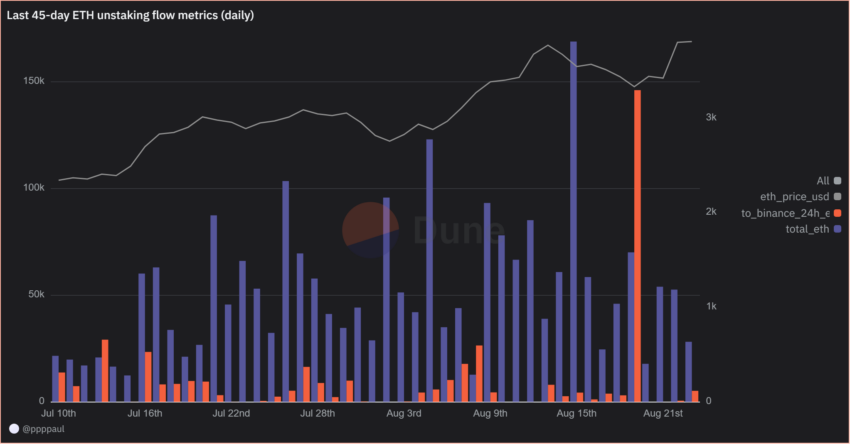Viewport: 850px width, 444px height.
Task: Click the purple total_eth legend swatch
Action: [838, 229]
